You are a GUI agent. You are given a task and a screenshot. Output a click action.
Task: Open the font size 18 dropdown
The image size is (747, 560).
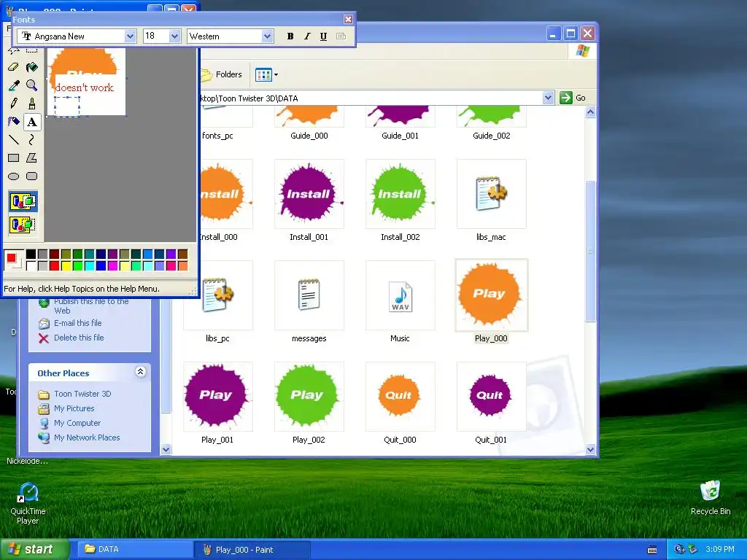tap(174, 36)
